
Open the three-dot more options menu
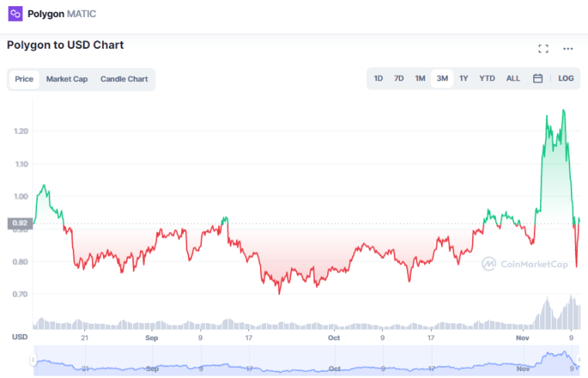coord(568,49)
